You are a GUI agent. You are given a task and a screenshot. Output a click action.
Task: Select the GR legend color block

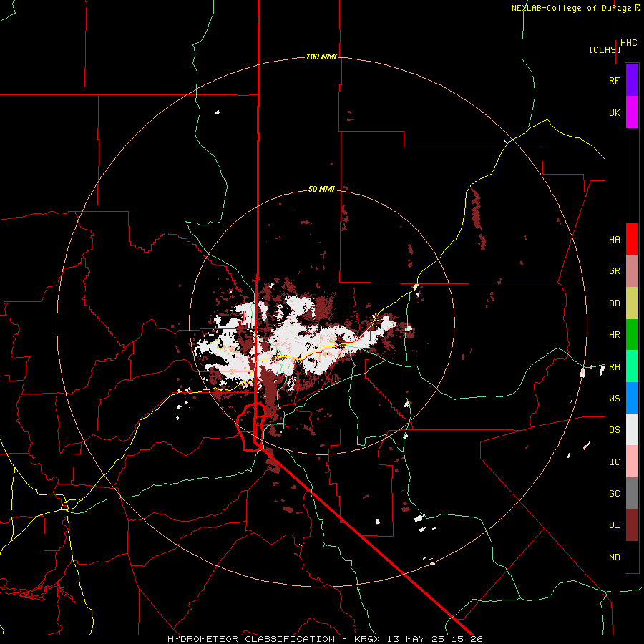click(x=632, y=271)
